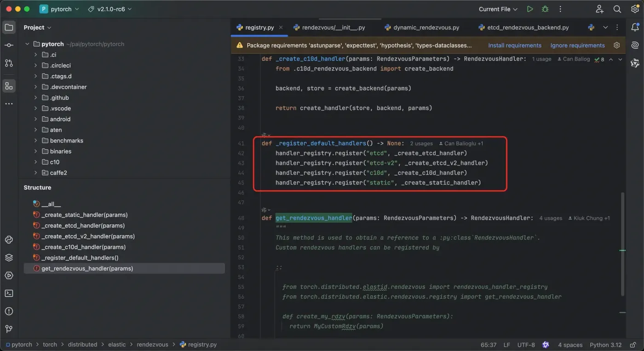Click AI status icon in status bar
Image resolution: width=644 pixels, height=351 pixels.
click(x=546, y=345)
